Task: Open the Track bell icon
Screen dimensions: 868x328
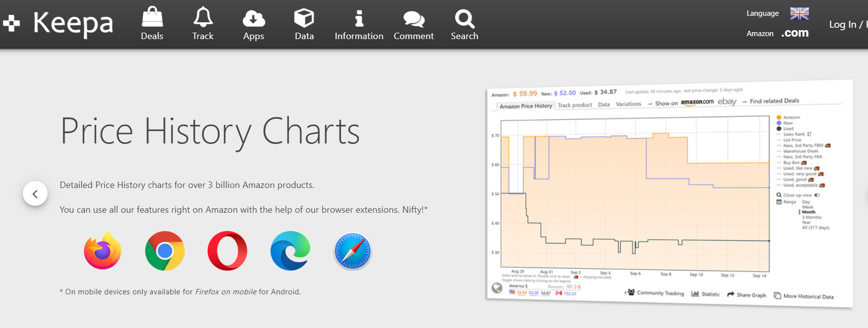Action: (203, 17)
